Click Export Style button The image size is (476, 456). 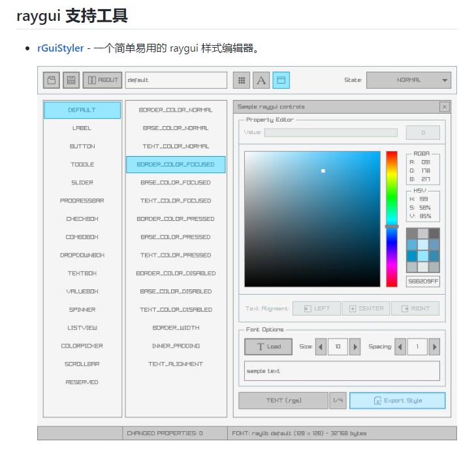click(398, 400)
